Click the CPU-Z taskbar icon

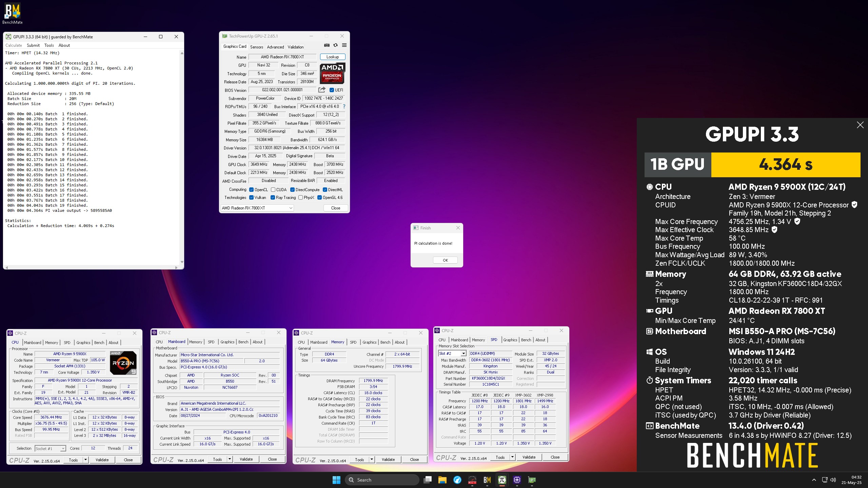coord(517,480)
